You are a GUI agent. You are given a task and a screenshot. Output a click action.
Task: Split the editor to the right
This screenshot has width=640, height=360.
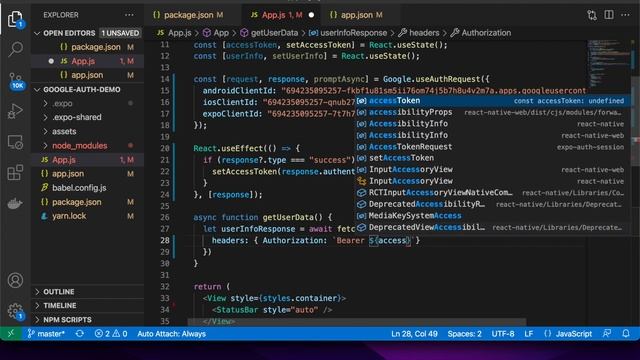tap(609, 15)
